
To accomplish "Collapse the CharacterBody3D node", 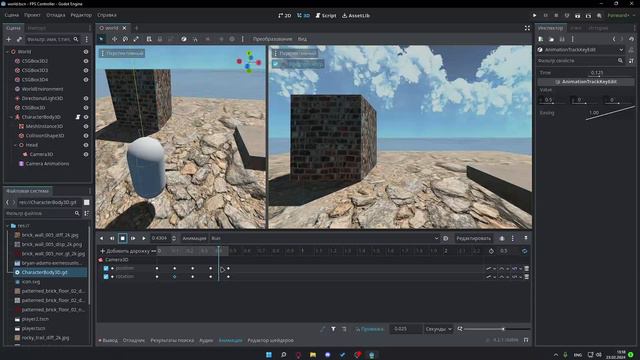I will click(x=12, y=117).
